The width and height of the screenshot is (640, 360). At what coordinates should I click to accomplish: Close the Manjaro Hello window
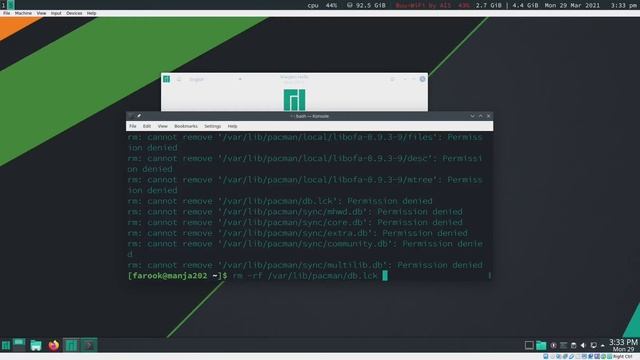tap(422, 79)
